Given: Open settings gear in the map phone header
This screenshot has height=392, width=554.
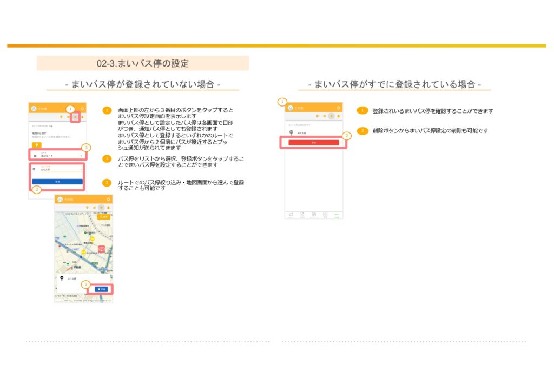Looking at the screenshot, I should (x=108, y=200).
